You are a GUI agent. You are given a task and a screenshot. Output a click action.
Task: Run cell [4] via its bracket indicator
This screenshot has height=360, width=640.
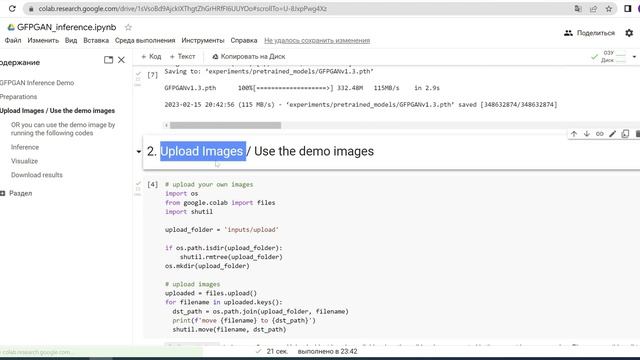pyautogui.click(x=152, y=184)
